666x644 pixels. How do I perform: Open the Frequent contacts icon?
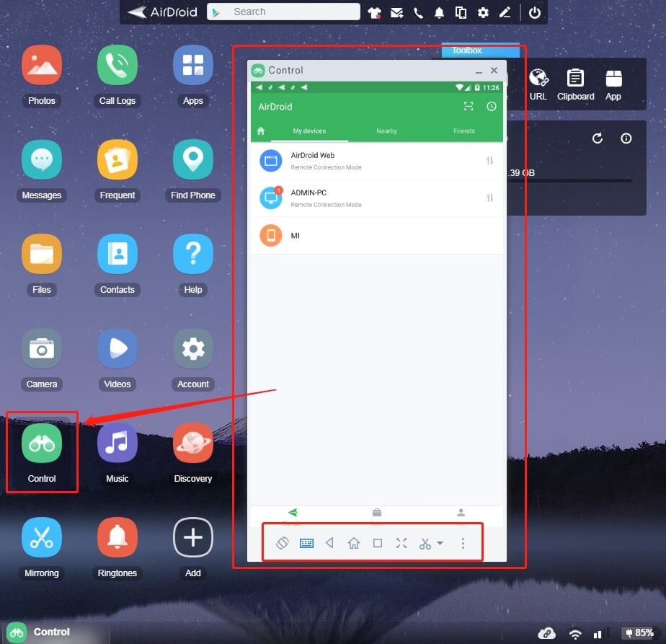(117, 159)
